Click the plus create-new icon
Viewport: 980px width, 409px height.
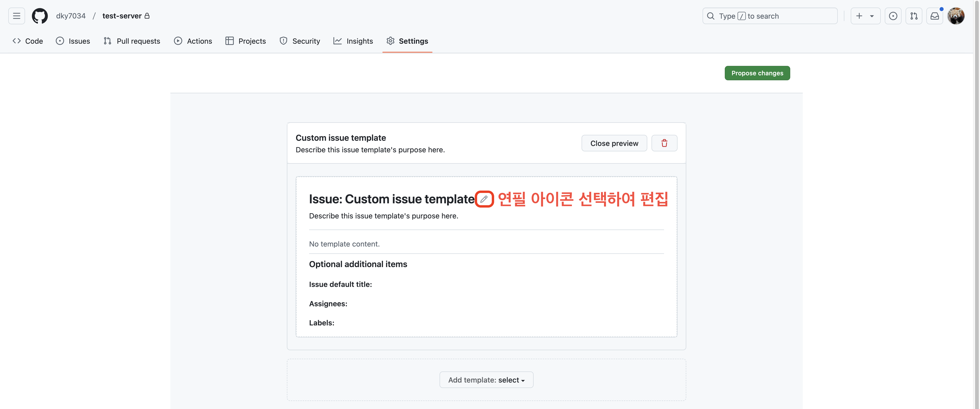point(859,16)
